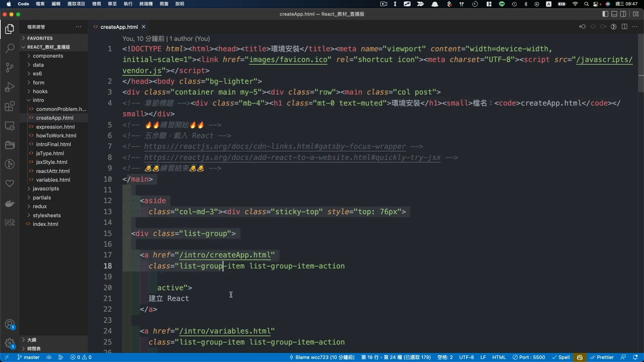Open variables.html in file tree
Image resolution: width=644 pixels, height=362 pixels.
(x=53, y=180)
